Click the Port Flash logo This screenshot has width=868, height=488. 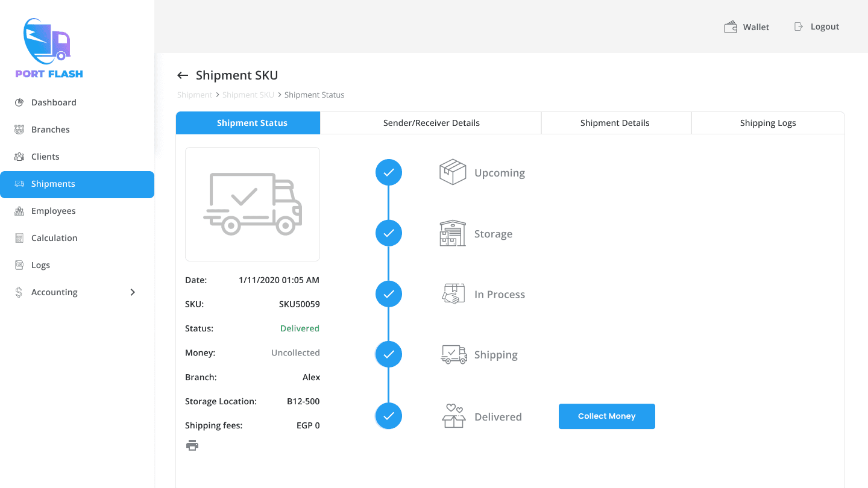tap(49, 48)
